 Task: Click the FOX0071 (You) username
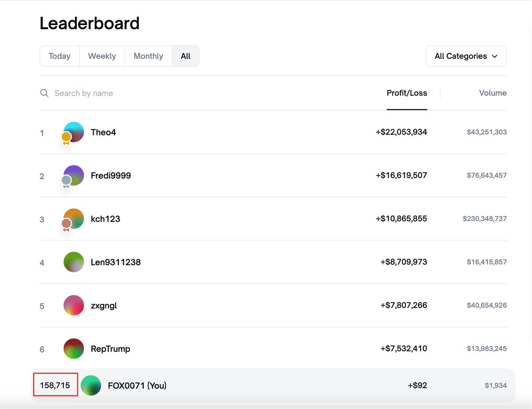point(137,386)
